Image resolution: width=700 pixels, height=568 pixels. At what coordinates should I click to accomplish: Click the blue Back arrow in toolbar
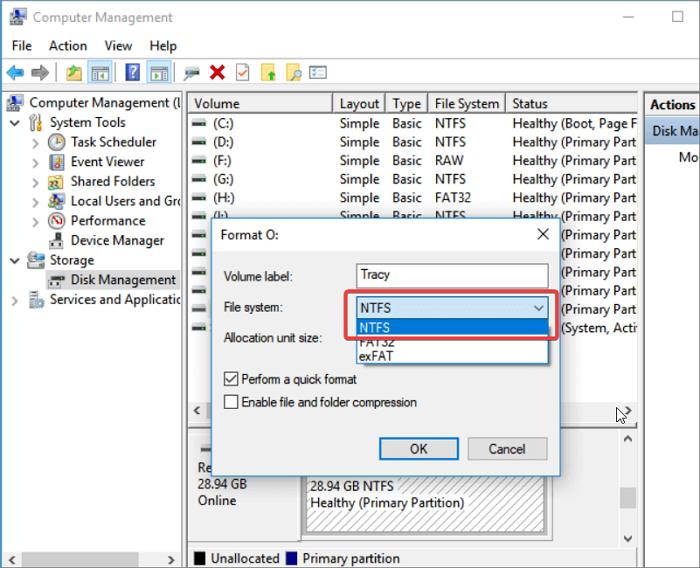(x=15, y=73)
